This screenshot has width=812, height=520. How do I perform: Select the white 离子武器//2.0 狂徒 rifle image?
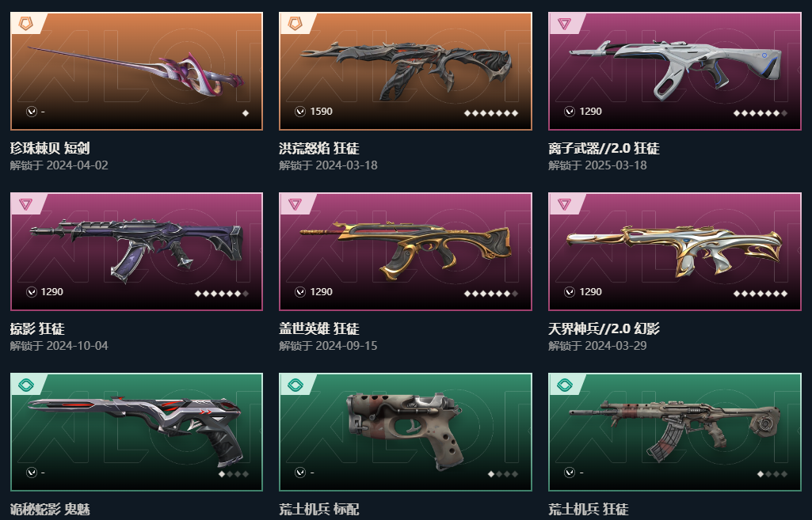point(675,68)
